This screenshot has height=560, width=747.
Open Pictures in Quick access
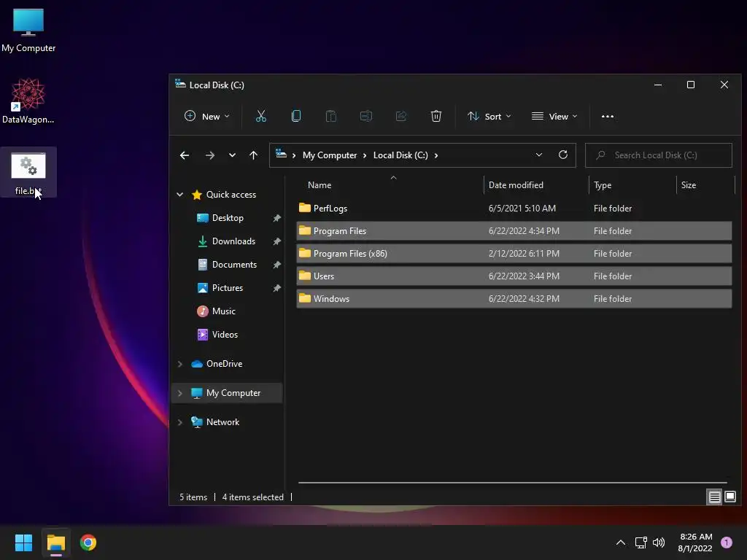point(228,287)
